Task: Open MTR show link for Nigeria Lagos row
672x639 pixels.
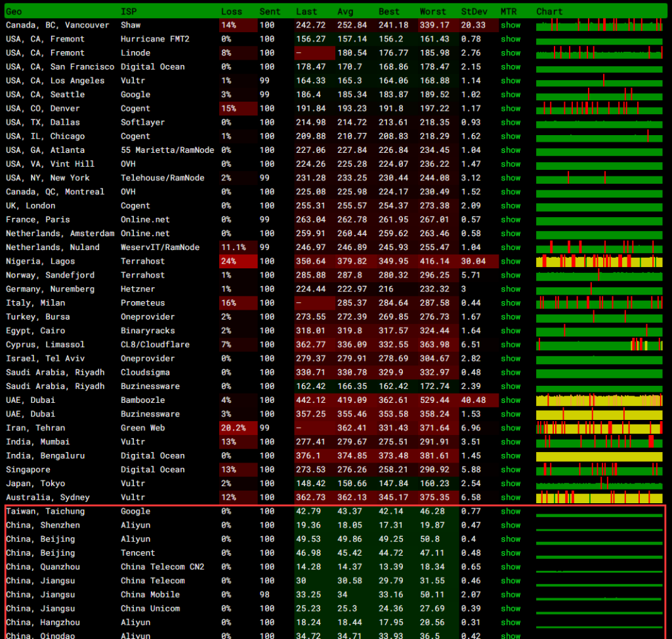Action: coord(510,261)
